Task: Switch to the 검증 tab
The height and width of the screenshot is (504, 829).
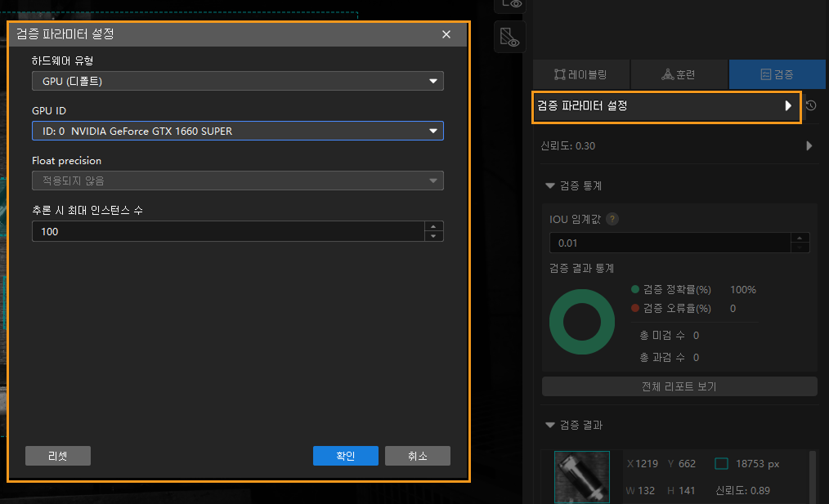Action: click(x=777, y=74)
